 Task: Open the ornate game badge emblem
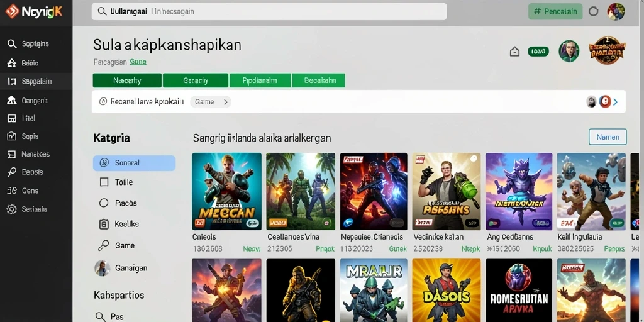tap(607, 50)
